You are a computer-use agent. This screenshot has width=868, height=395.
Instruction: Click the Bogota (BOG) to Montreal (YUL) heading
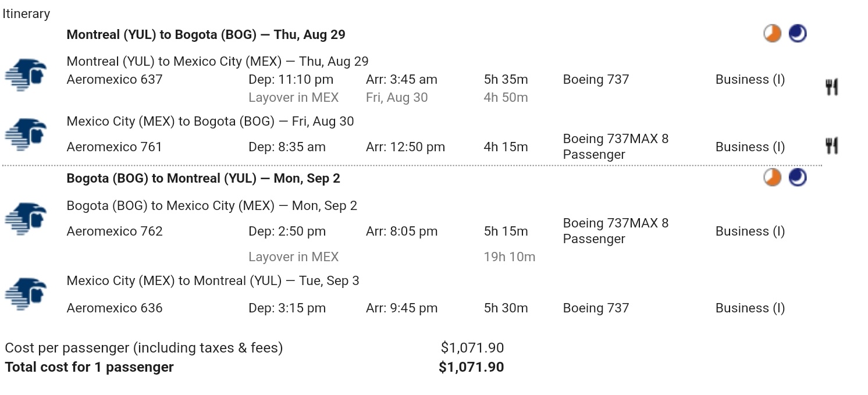click(203, 178)
